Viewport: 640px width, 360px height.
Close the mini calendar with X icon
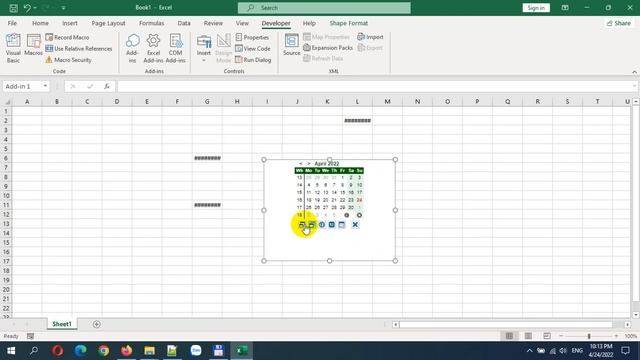pyautogui.click(x=355, y=224)
